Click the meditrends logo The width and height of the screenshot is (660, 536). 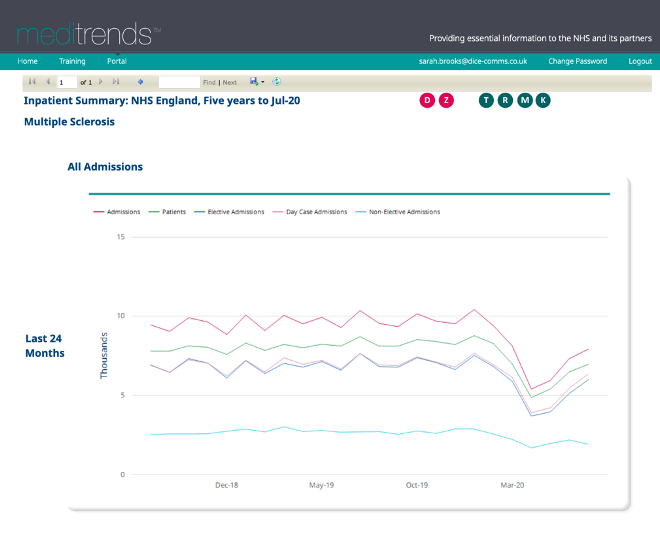pos(88,34)
